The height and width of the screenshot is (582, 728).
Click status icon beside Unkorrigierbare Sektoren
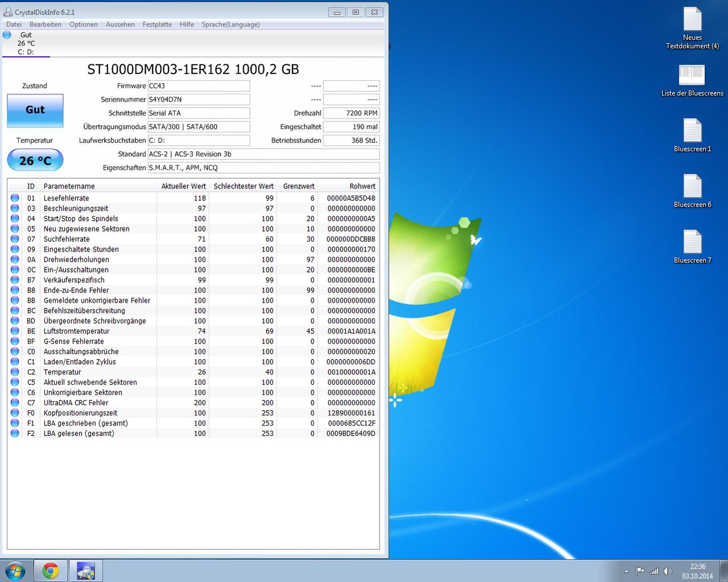[15, 393]
